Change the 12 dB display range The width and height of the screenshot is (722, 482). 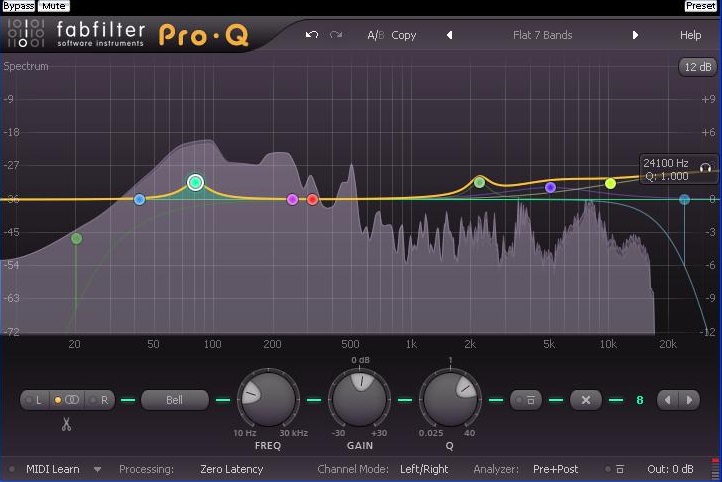click(x=698, y=67)
